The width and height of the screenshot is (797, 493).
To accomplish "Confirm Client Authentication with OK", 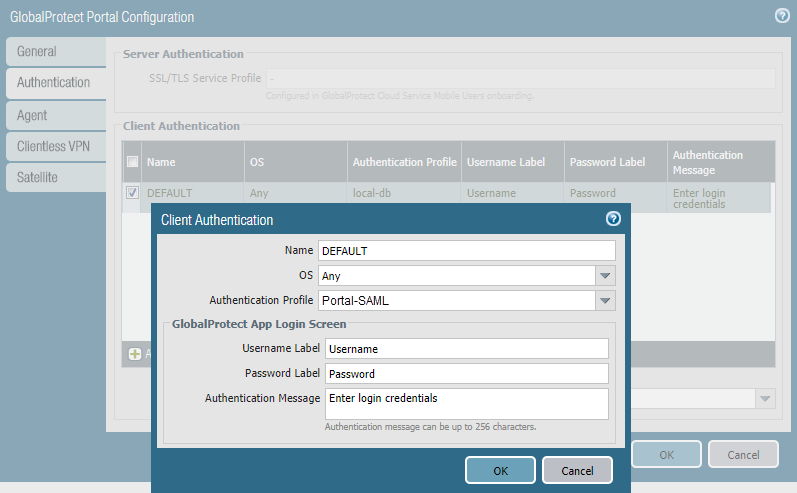I will click(500, 470).
